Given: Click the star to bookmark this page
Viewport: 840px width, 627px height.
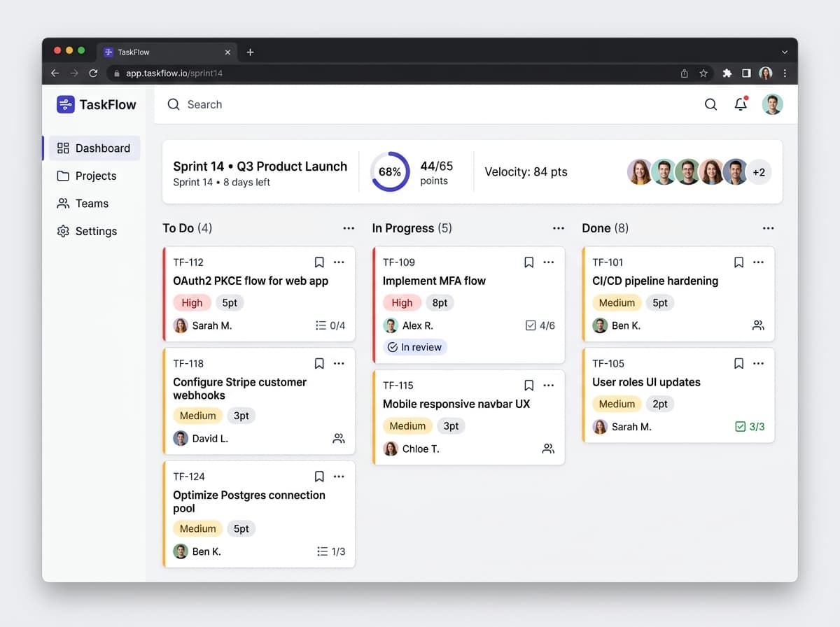Looking at the screenshot, I should [x=703, y=73].
